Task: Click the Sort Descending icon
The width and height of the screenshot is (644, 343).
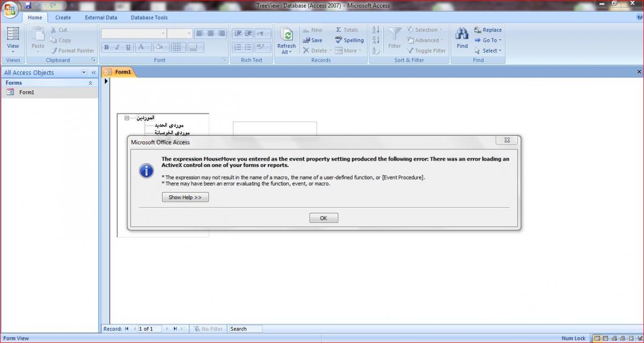Action: [x=376, y=40]
